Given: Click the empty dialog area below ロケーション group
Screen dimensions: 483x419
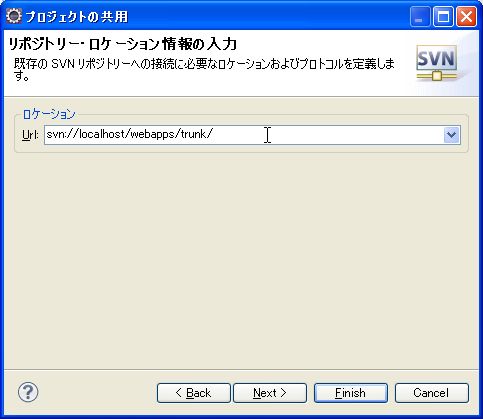Looking at the screenshot, I should 241,260.
